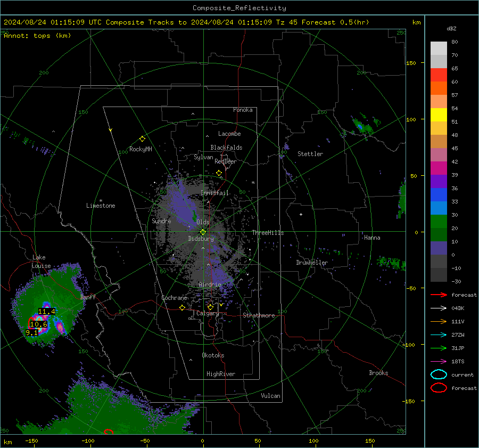Click the orange 111V arrow in the legend
This screenshot has width=479, height=448.
tap(439, 321)
